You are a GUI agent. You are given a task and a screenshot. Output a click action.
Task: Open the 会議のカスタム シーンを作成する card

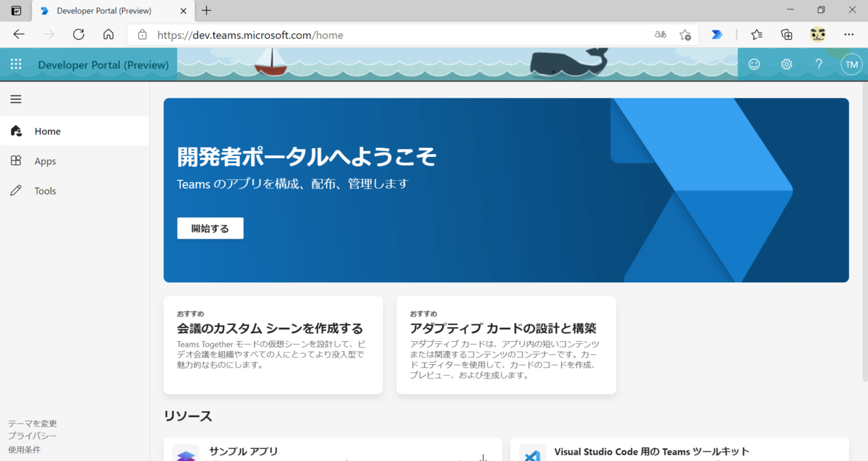click(x=273, y=345)
